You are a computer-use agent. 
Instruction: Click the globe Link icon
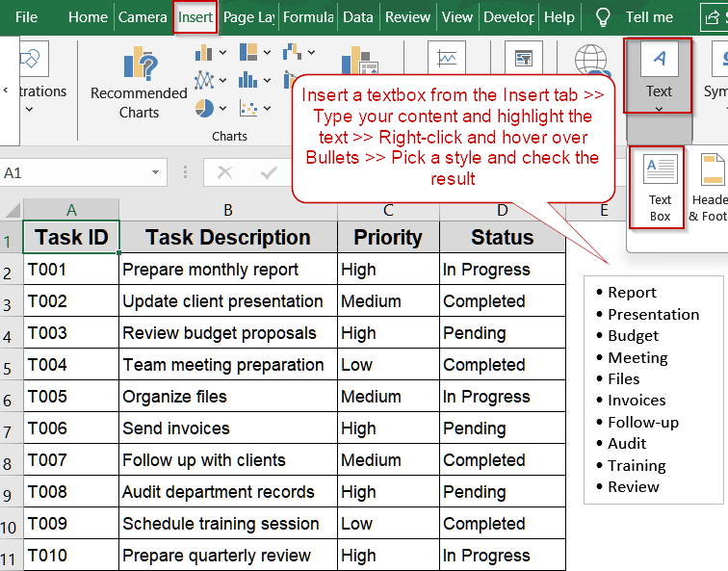point(591,60)
